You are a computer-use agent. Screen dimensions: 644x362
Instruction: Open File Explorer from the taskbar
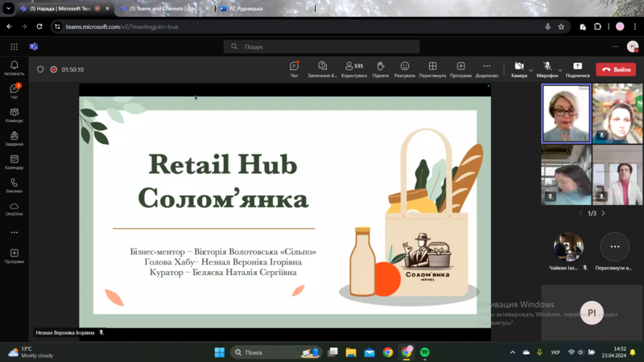[x=351, y=352]
